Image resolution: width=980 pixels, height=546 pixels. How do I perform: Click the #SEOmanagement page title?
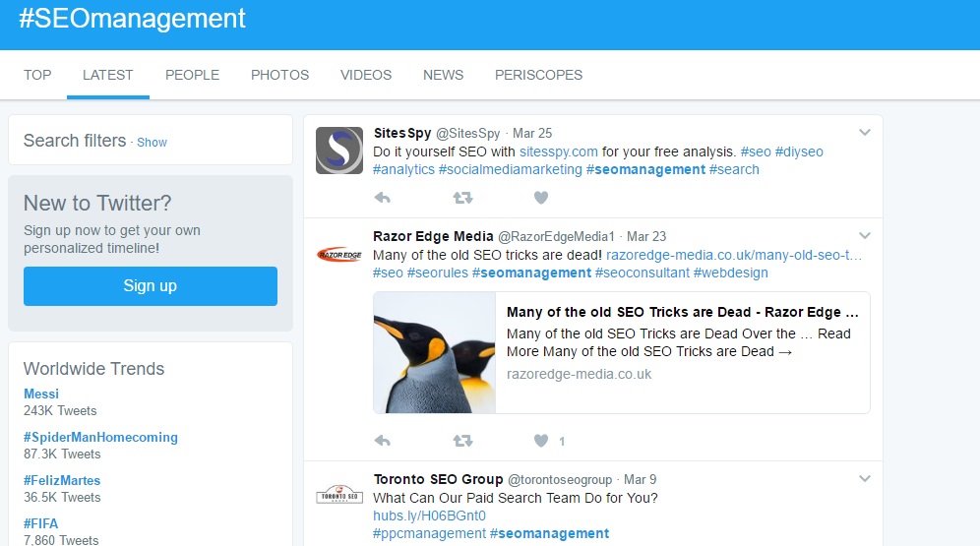[x=132, y=19]
